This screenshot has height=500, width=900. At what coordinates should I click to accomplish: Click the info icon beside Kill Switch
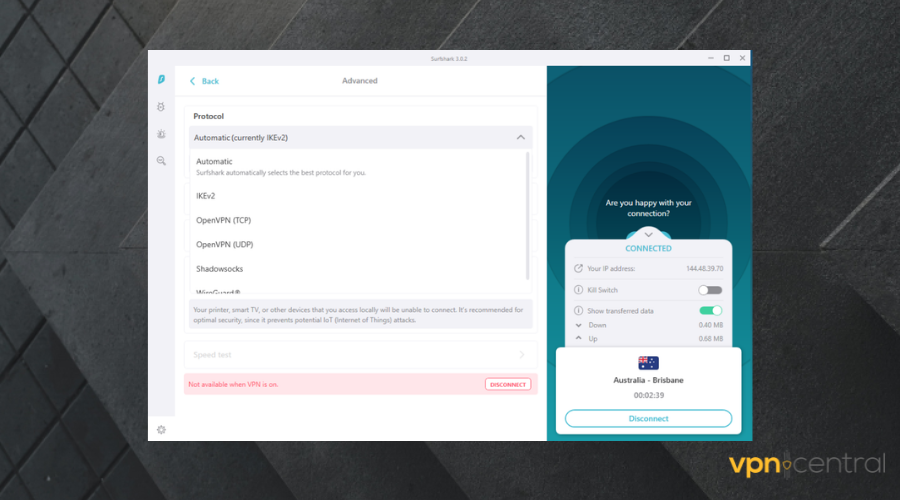pyautogui.click(x=578, y=290)
